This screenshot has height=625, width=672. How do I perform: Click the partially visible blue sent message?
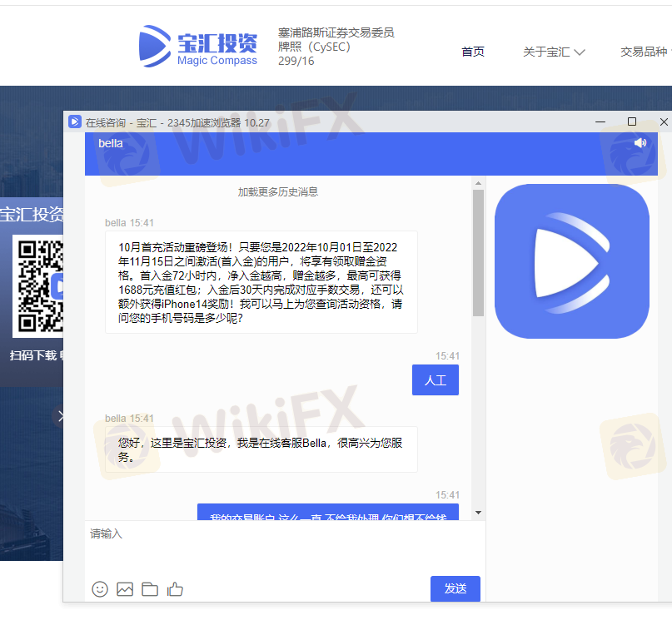tap(328, 513)
